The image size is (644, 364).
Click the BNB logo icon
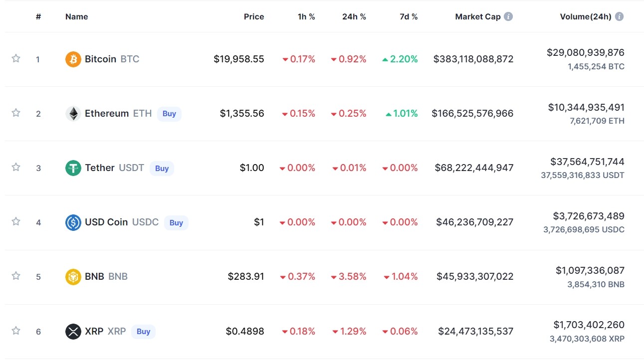click(73, 277)
